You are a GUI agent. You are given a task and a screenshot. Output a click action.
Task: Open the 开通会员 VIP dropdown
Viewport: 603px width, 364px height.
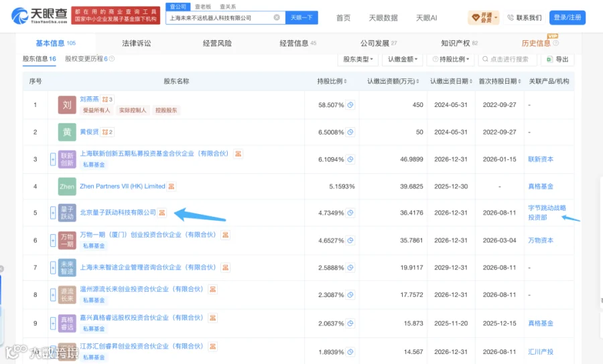(x=484, y=17)
